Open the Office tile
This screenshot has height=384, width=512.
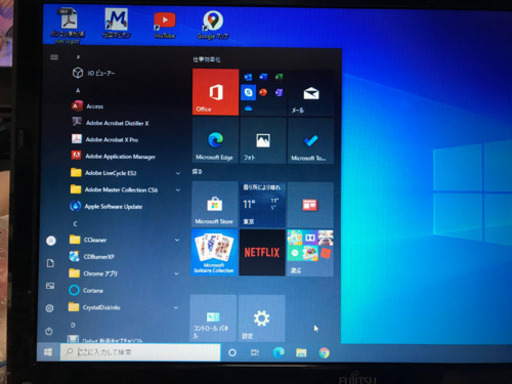[215, 92]
